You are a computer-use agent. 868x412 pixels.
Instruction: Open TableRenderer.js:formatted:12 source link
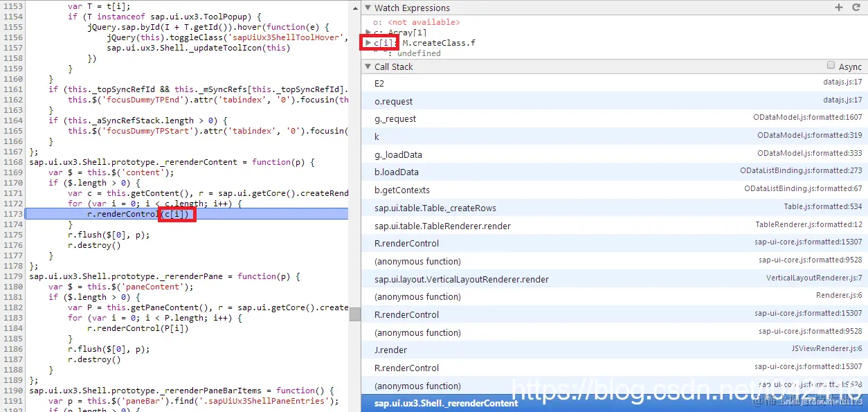tap(808, 224)
